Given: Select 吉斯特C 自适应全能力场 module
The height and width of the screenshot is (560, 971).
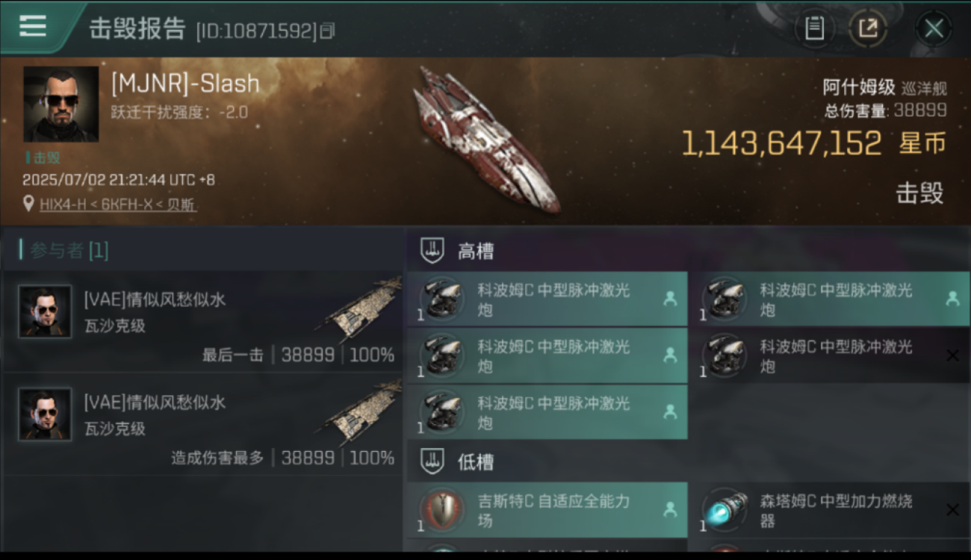Looking at the screenshot, I should [547, 510].
